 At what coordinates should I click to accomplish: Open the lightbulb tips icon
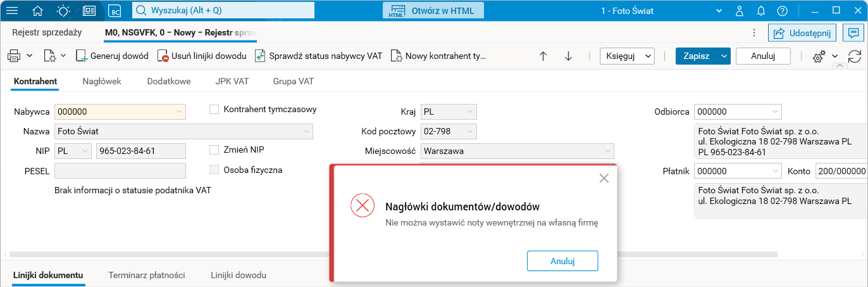[x=63, y=11]
